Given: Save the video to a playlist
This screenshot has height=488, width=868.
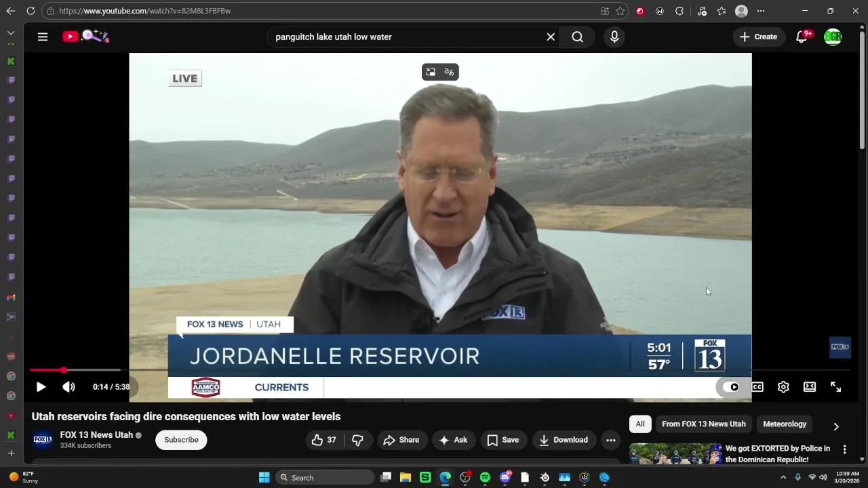Looking at the screenshot, I should coord(503,440).
